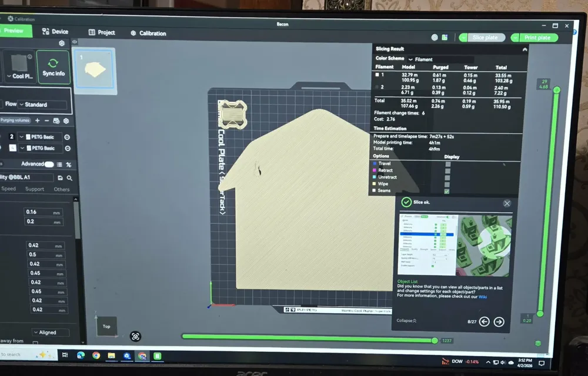Go to the next tip arrow
588x376 pixels.
tap(499, 322)
